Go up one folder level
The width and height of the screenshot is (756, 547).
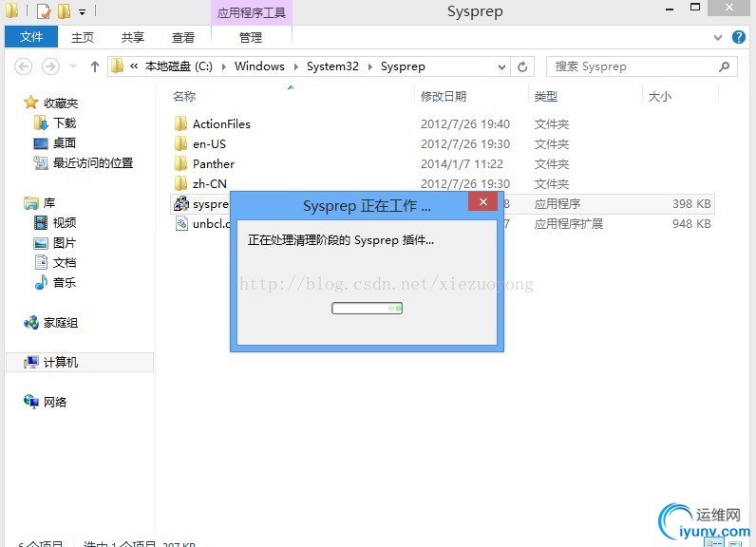(95, 66)
